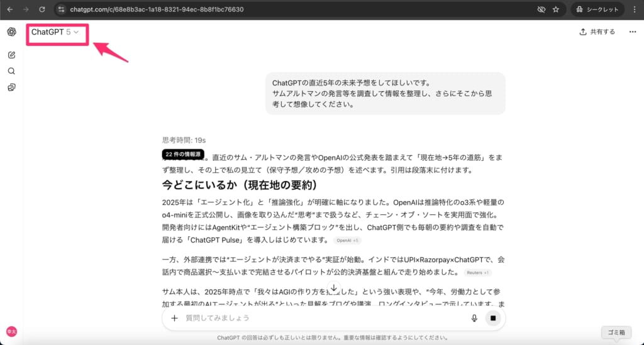Click the microphone voice input icon
The width and height of the screenshot is (644, 345).
(474, 318)
